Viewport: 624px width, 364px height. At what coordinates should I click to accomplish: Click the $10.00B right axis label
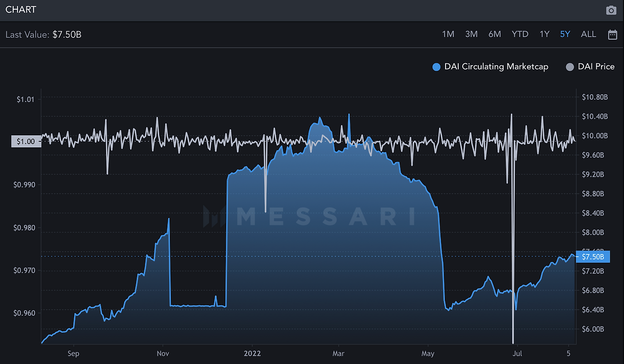coord(595,135)
